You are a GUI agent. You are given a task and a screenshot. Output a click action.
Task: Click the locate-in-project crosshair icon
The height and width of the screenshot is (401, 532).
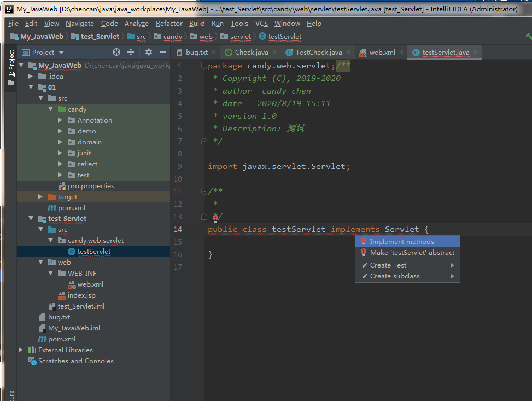click(116, 52)
